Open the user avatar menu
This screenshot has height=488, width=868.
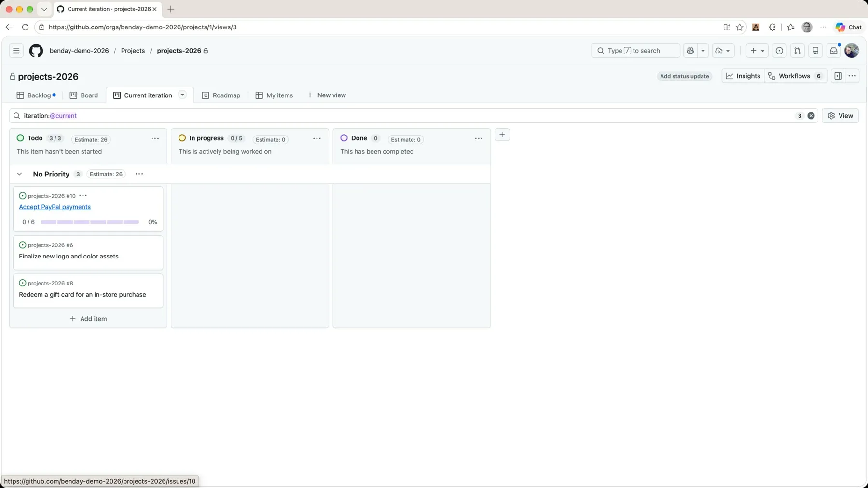click(852, 51)
